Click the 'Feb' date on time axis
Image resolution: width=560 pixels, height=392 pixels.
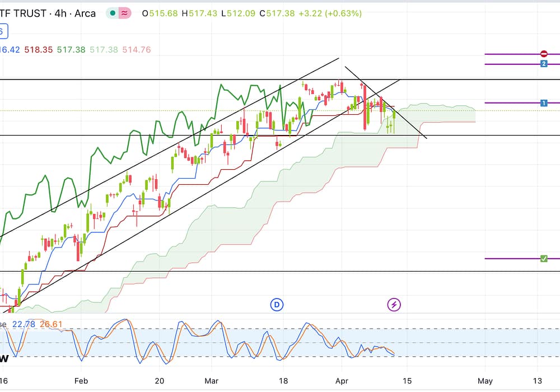coord(81,381)
